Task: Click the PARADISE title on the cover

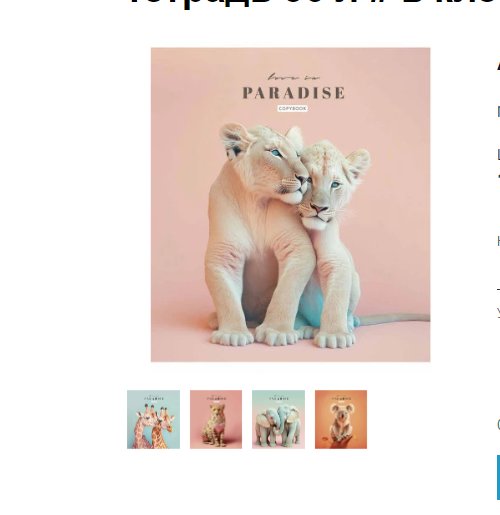Action: (x=294, y=93)
